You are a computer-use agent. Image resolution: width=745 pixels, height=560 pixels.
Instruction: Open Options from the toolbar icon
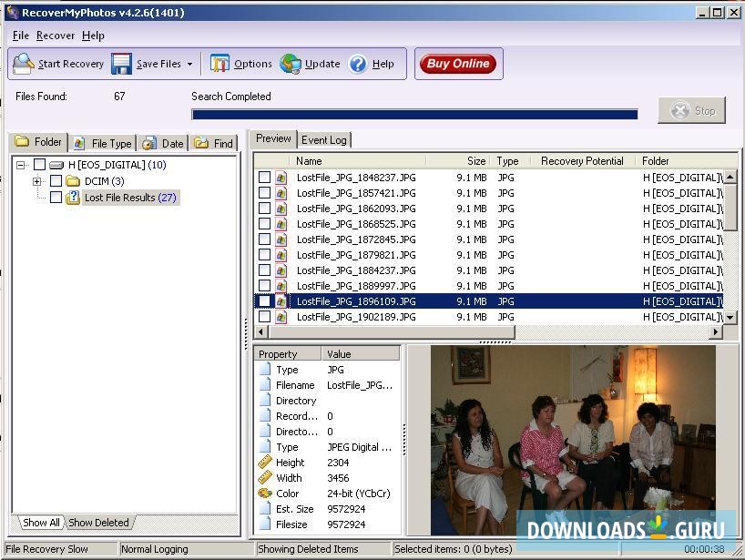(x=219, y=64)
